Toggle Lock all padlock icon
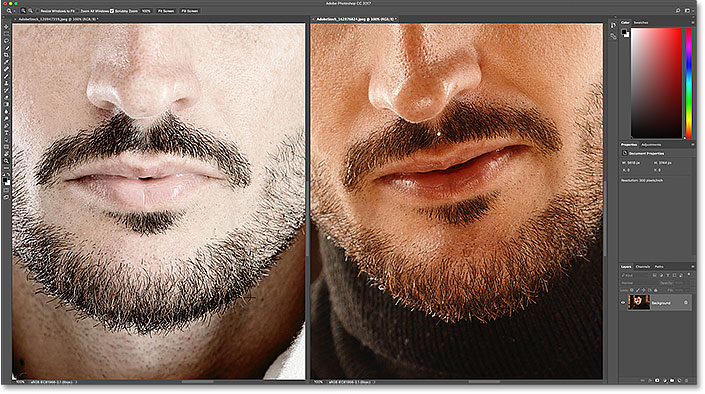This screenshot has width=705, height=394. [656, 290]
